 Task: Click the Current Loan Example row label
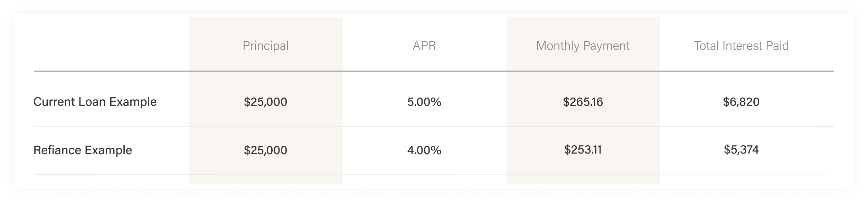95,102
